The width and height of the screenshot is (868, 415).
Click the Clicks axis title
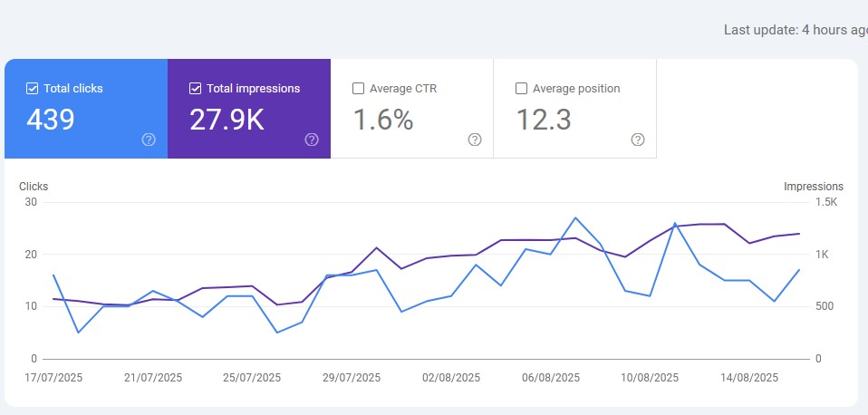click(34, 187)
